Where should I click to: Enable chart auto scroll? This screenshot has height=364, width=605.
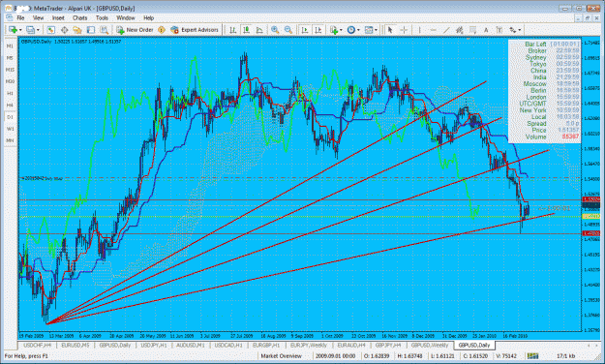(x=305, y=30)
